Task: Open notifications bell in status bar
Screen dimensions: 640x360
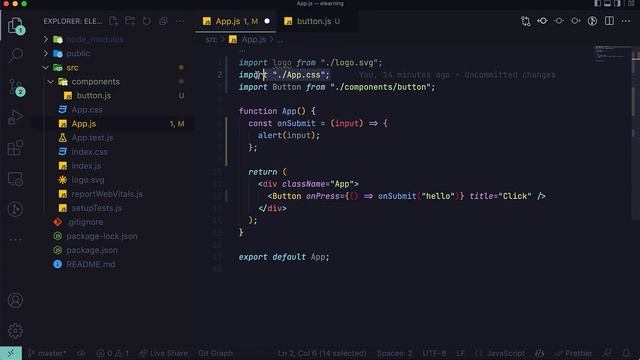Action: pos(626,353)
